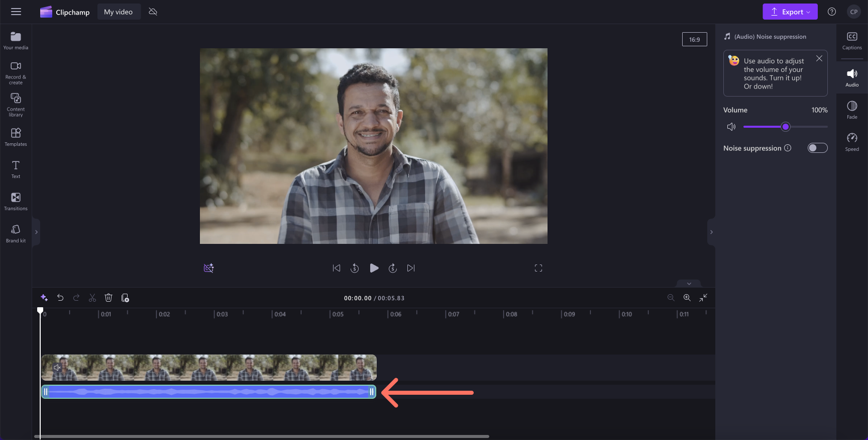
Task: Redo the last action
Action: click(x=76, y=298)
